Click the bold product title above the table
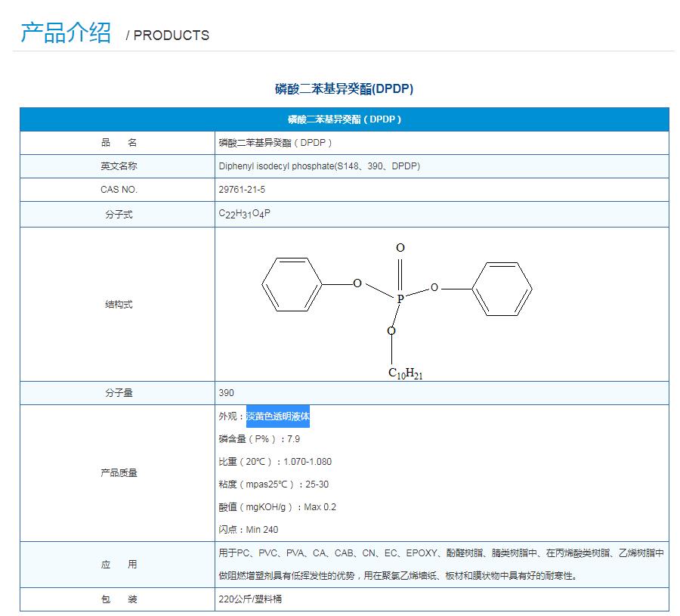Viewport: 680px width, 616px height. tap(344, 89)
